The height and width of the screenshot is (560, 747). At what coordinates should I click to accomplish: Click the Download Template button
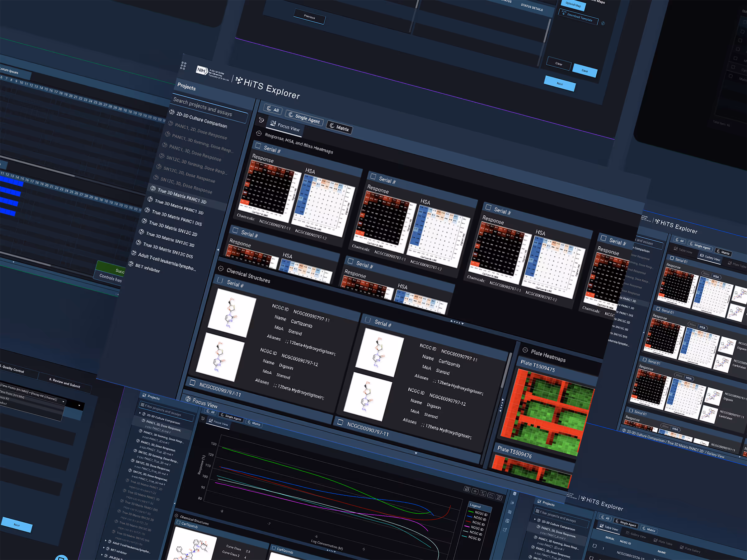(x=578, y=17)
